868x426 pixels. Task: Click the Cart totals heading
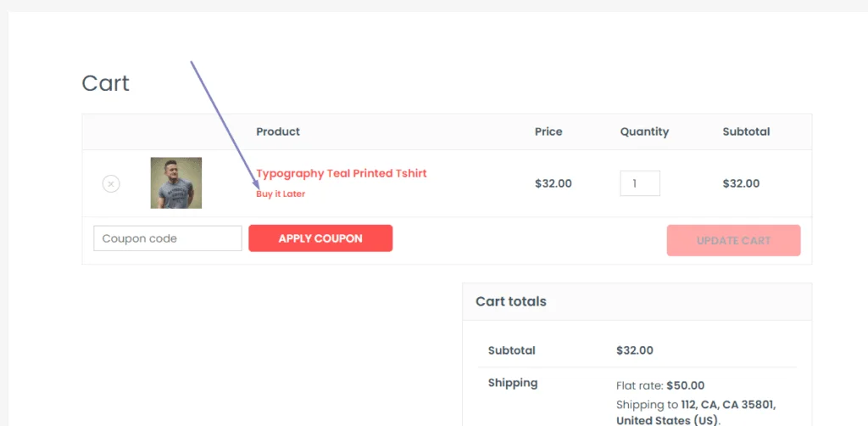[x=511, y=301]
